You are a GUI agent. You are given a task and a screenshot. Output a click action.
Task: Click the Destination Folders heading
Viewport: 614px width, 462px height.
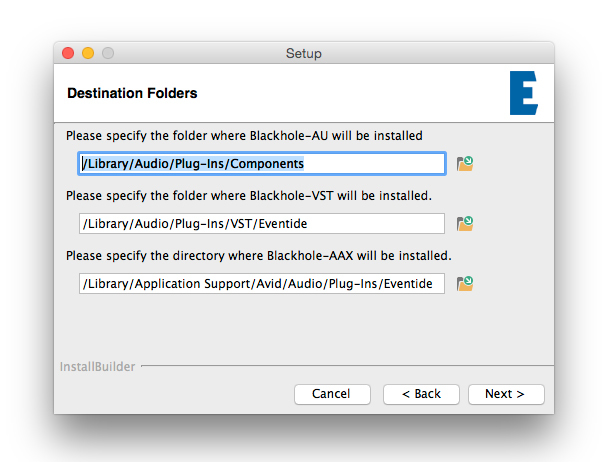pos(132,94)
